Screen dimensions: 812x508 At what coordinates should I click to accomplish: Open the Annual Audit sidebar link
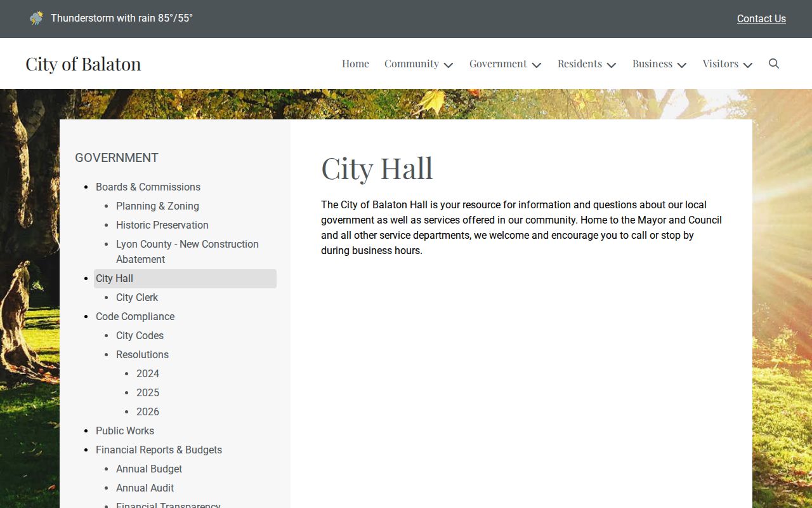click(x=145, y=488)
